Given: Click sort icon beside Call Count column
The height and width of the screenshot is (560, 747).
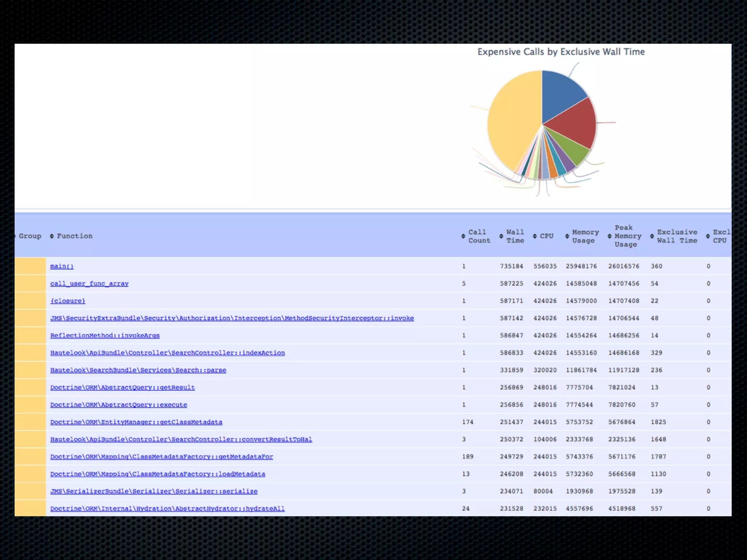Looking at the screenshot, I should tap(463, 236).
